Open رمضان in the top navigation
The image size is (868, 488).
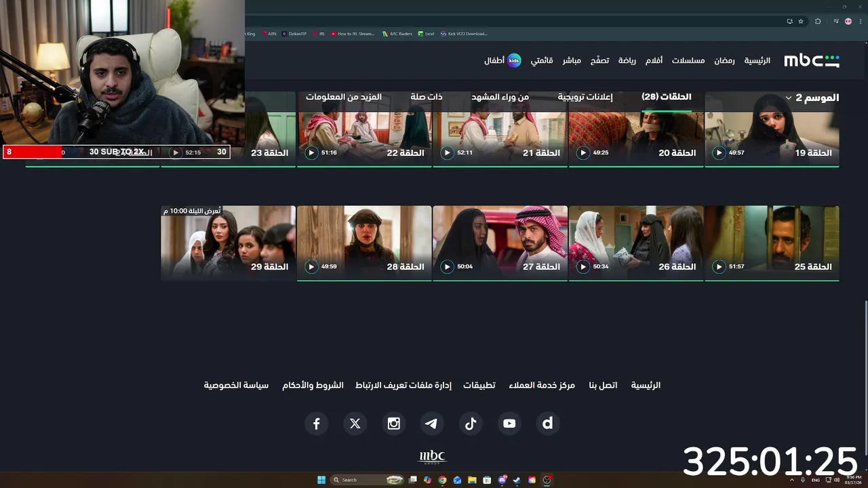(x=724, y=60)
